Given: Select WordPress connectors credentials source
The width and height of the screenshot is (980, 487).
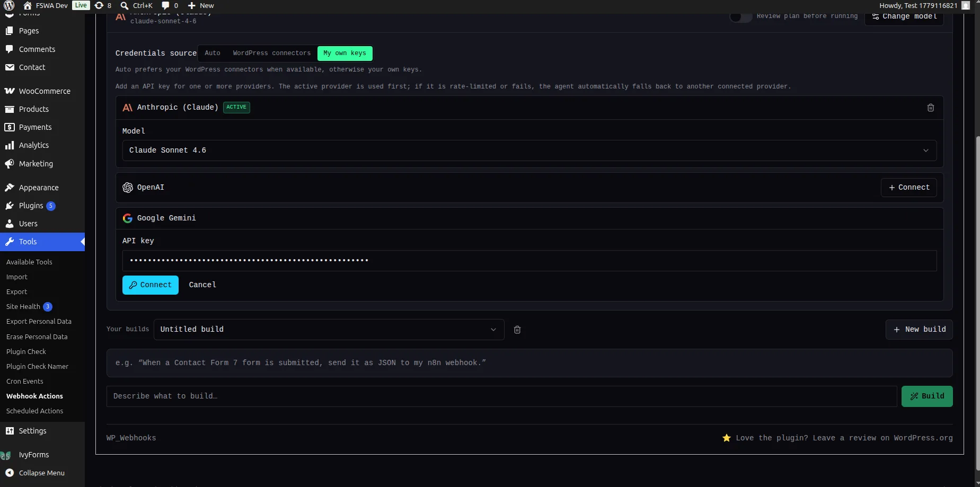Looking at the screenshot, I should pos(272,53).
